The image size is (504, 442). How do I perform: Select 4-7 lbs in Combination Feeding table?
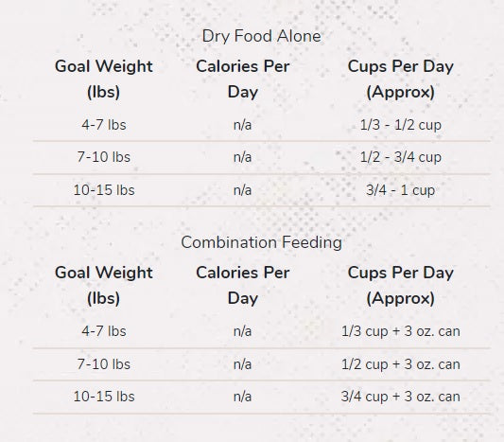(x=103, y=331)
